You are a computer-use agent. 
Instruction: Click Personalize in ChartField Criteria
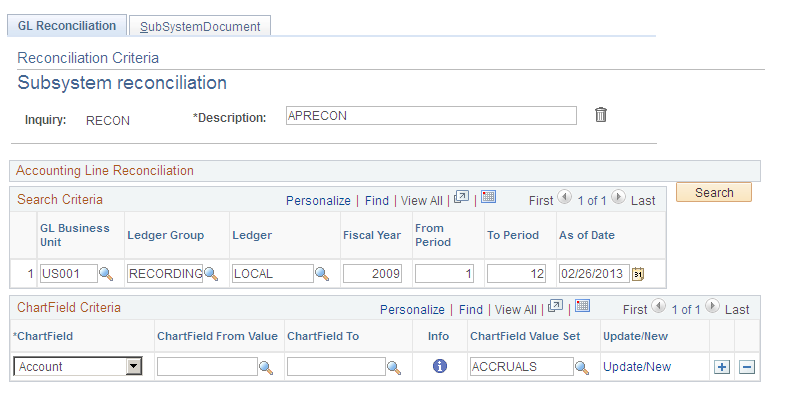pyautogui.click(x=412, y=310)
